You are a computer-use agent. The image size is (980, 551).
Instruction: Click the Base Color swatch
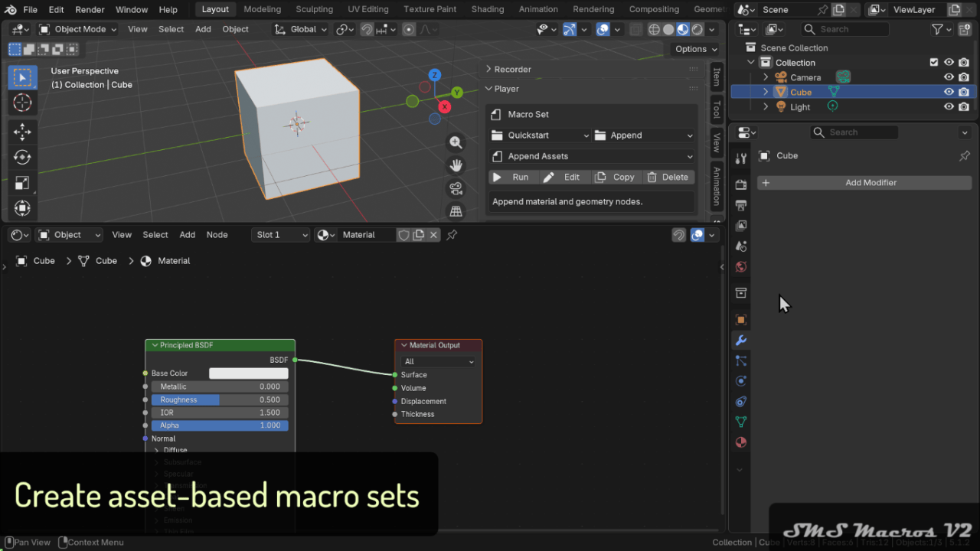249,373
